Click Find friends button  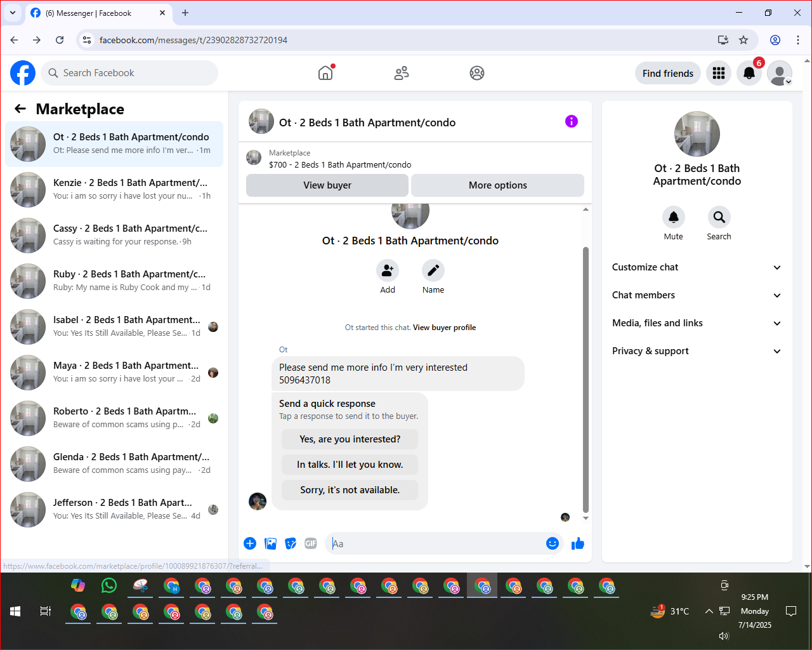[668, 73]
